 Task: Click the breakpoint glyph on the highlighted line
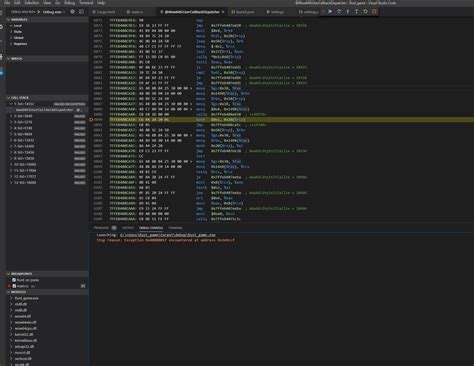click(x=91, y=119)
